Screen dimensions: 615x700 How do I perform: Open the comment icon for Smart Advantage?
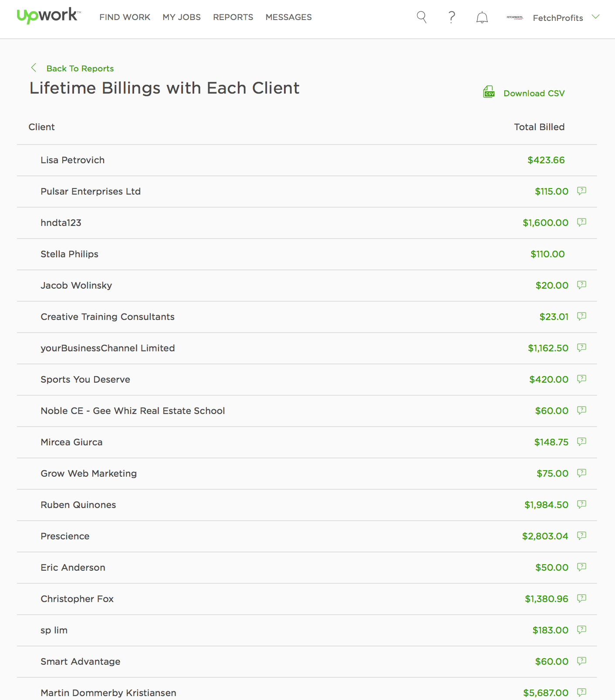(581, 661)
